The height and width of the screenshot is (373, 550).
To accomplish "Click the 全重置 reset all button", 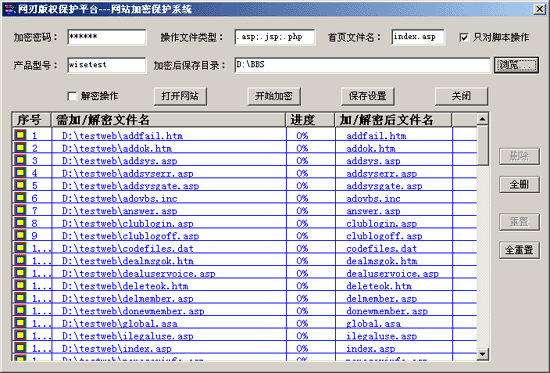I will [519, 251].
